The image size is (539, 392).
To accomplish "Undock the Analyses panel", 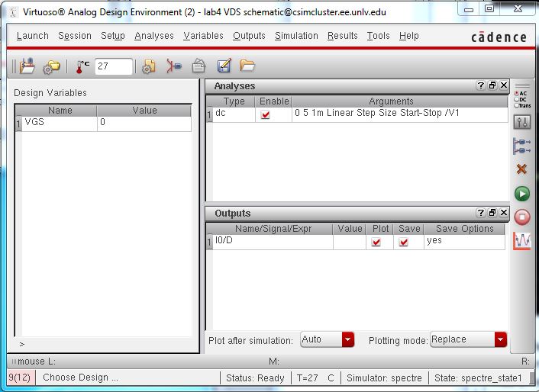I will point(492,85).
